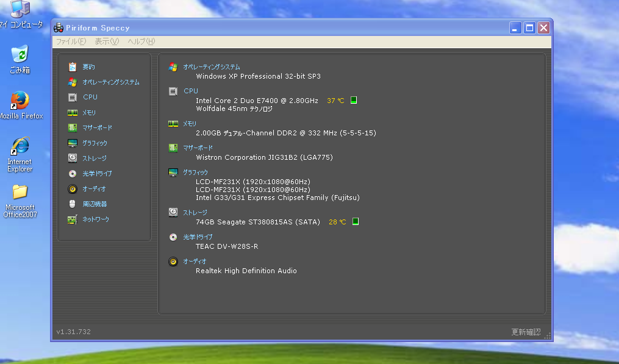Click the monitor icon in summary pane
The width and height of the screenshot is (619, 364).
click(x=173, y=172)
